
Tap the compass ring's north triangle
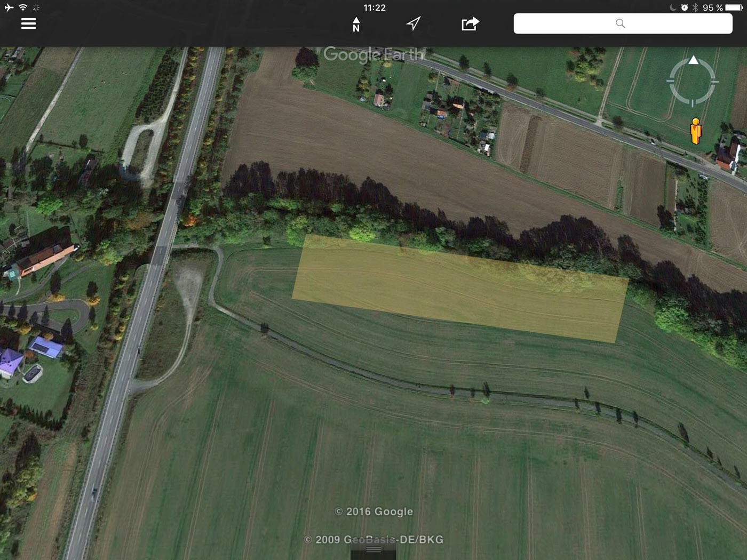(693, 60)
